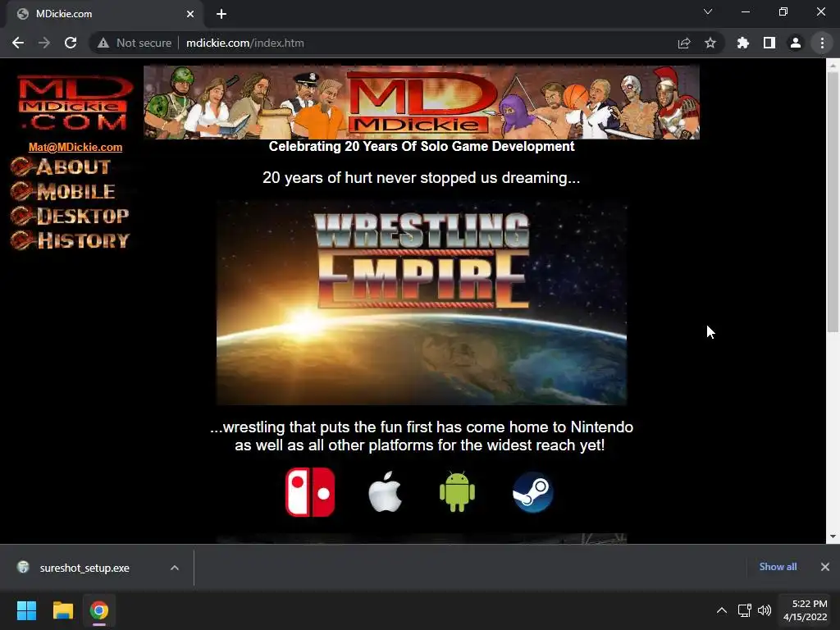The height and width of the screenshot is (630, 840).
Task: Open the Chrome profile icon
Action: (x=796, y=43)
